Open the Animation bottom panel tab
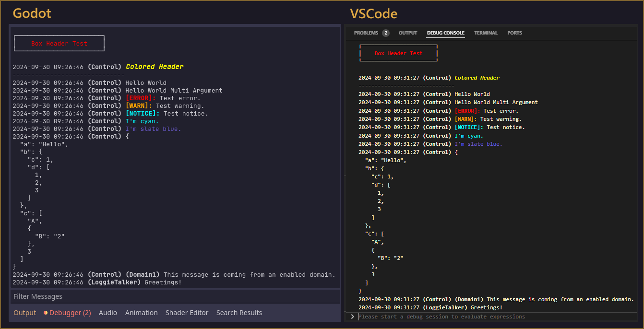Image resolution: width=644 pixels, height=329 pixels. (x=142, y=313)
